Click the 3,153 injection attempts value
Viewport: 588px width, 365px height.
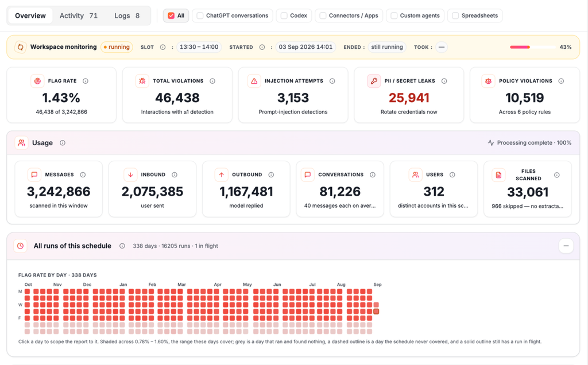click(293, 98)
